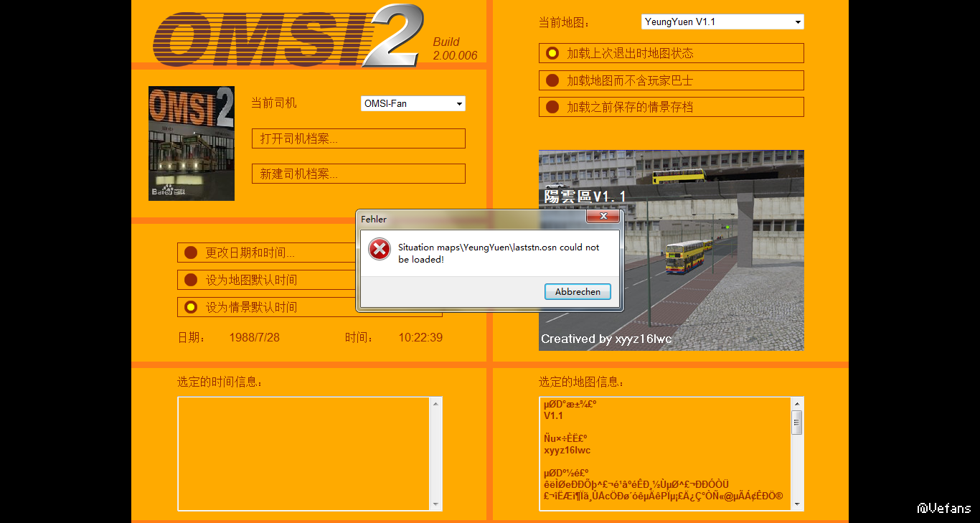Click the down arrow of map info scrollbar
The width and height of the screenshot is (980, 523).
point(796,504)
